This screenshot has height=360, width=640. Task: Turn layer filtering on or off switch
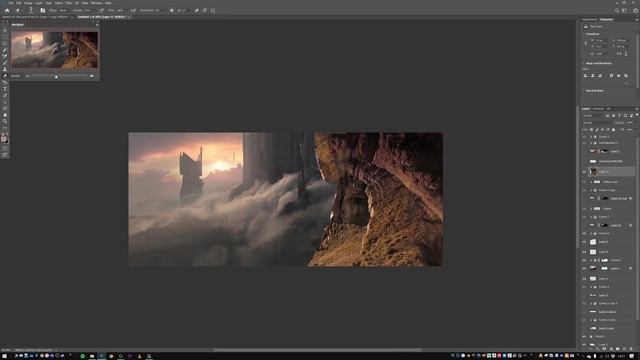point(637,115)
